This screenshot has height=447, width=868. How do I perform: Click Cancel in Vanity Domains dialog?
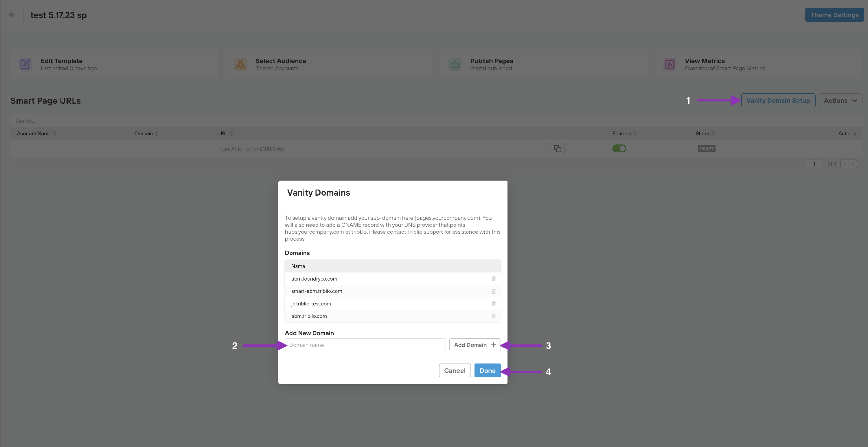455,371
